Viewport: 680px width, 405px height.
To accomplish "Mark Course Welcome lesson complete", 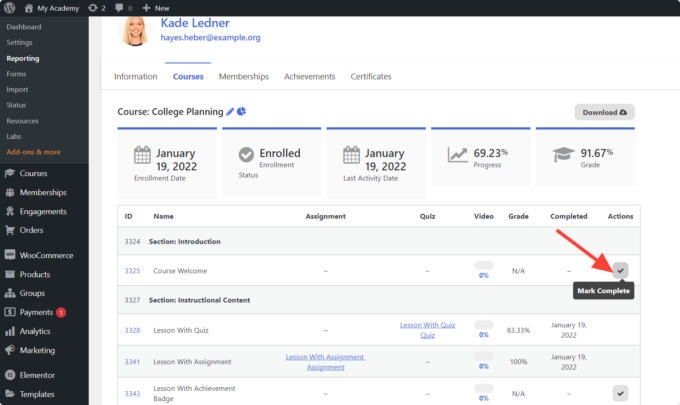I will 620,270.
